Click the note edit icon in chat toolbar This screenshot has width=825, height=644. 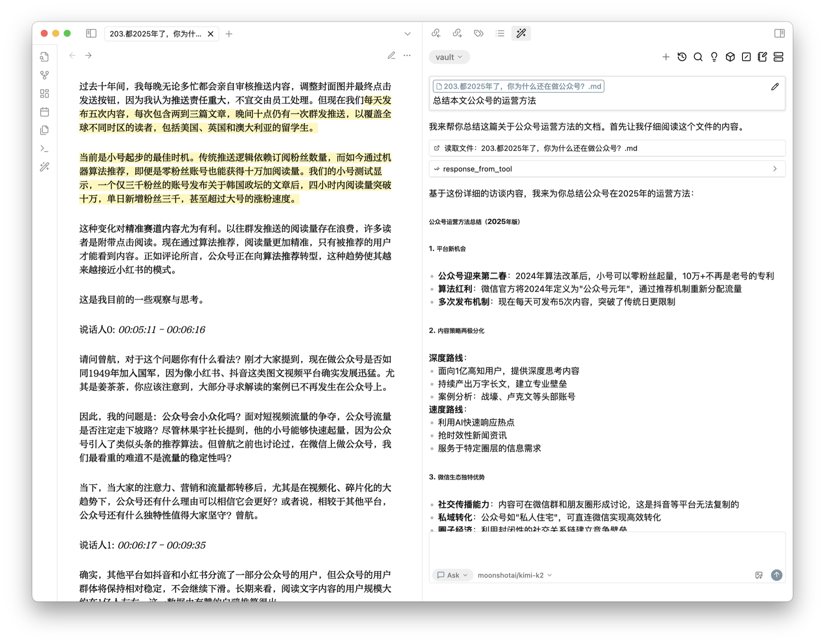[x=762, y=57]
